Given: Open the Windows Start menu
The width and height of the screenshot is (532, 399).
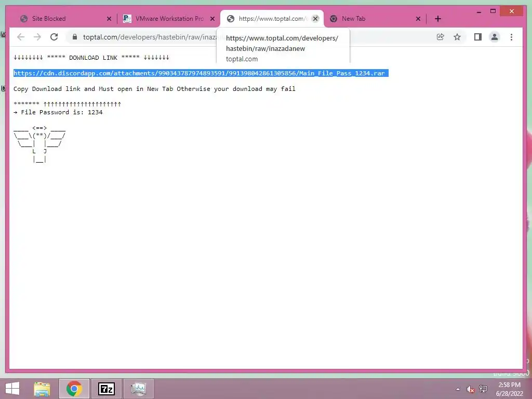Looking at the screenshot, I should (x=12, y=389).
